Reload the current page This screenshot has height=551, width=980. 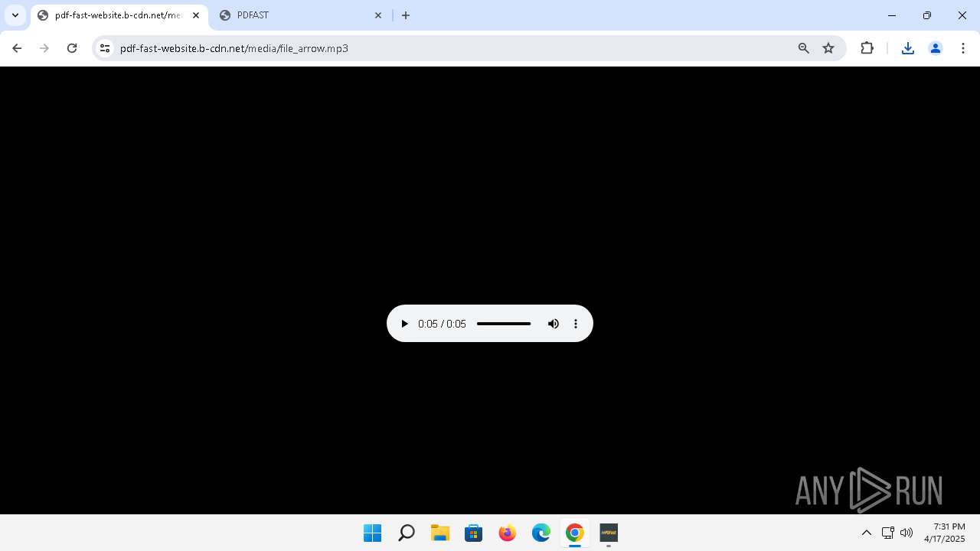click(x=72, y=48)
